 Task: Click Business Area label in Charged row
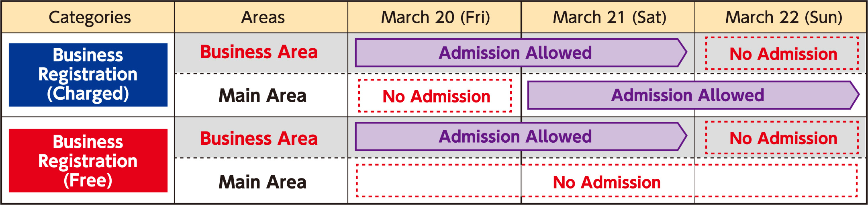pyautogui.click(x=259, y=52)
